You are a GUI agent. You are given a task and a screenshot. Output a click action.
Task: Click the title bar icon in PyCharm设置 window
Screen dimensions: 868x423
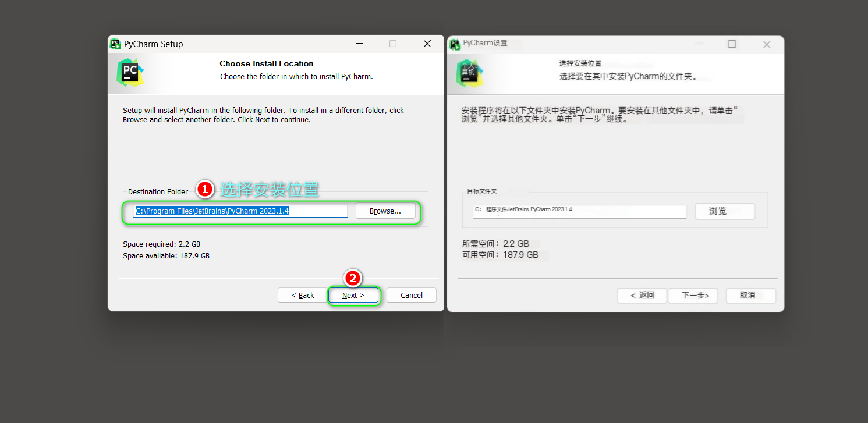pyautogui.click(x=455, y=44)
